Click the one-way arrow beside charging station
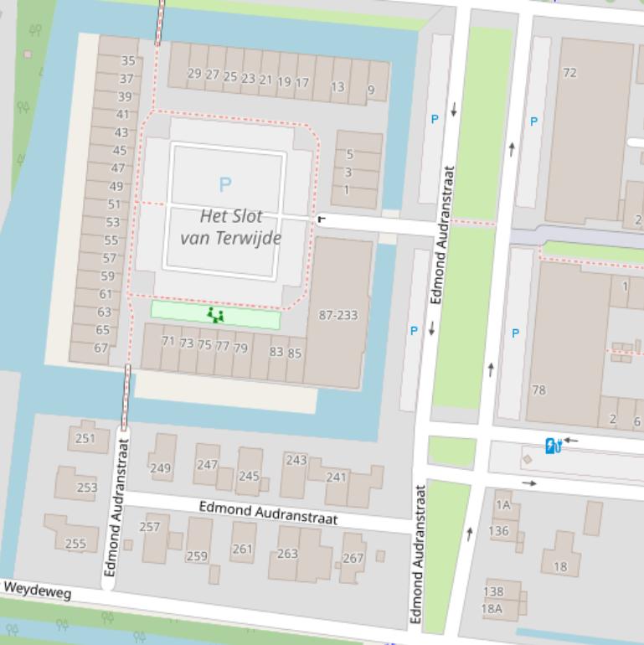This screenshot has height=645, width=644. tap(571, 440)
